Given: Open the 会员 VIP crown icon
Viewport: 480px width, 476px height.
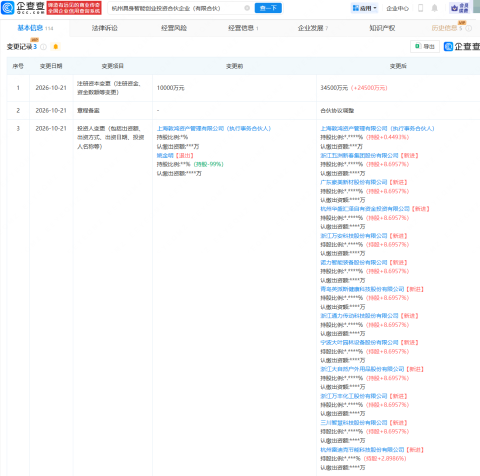Looking at the screenshot, I should (x=460, y=8).
